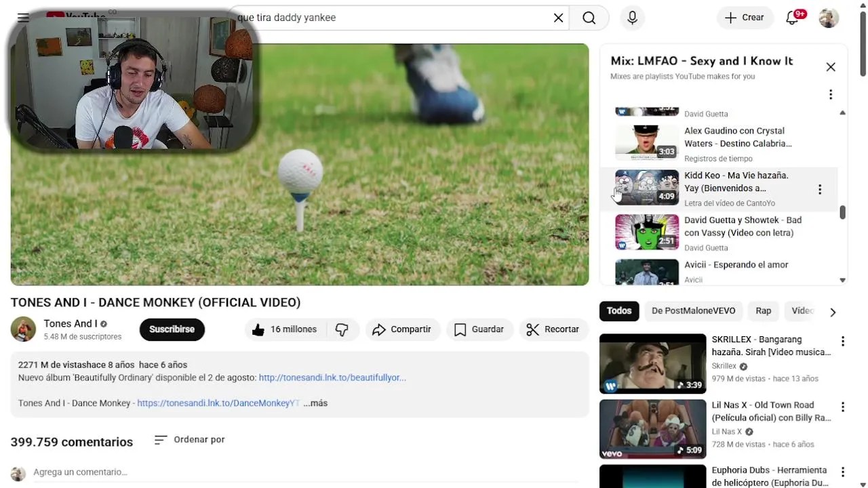The image size is (868, 488).
Task: Show more filter chips with arrow
Action: tap(833, 312)
